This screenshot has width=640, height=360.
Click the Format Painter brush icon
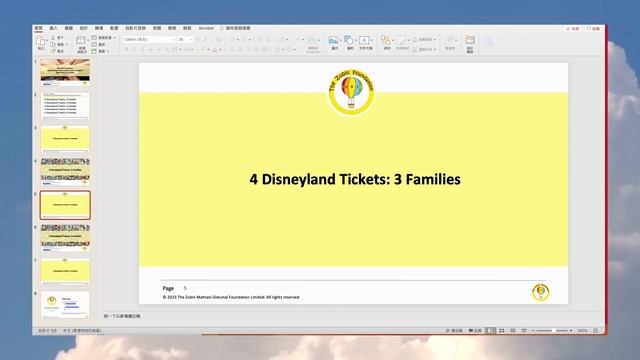point(53,51)
